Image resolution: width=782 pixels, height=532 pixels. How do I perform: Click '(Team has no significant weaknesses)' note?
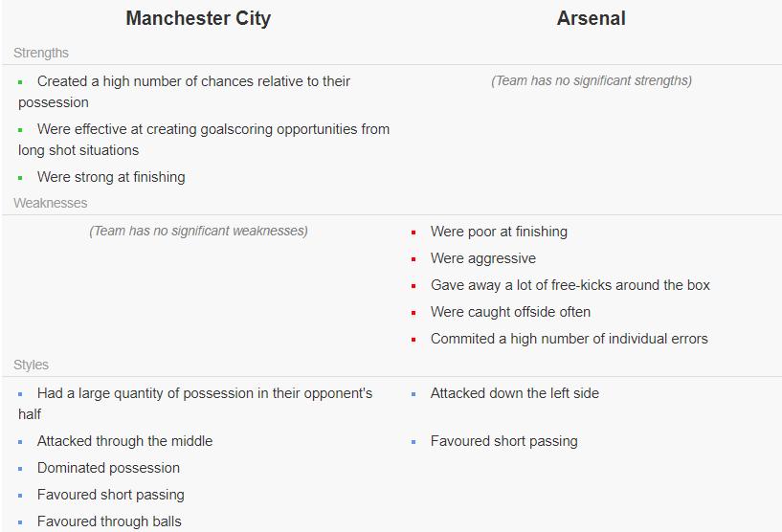[198, 231]
